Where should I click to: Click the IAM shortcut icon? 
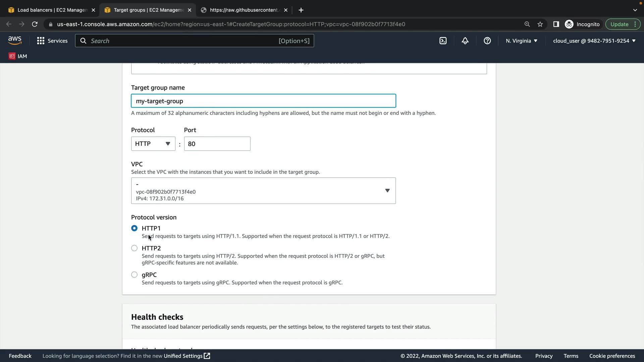18,56
